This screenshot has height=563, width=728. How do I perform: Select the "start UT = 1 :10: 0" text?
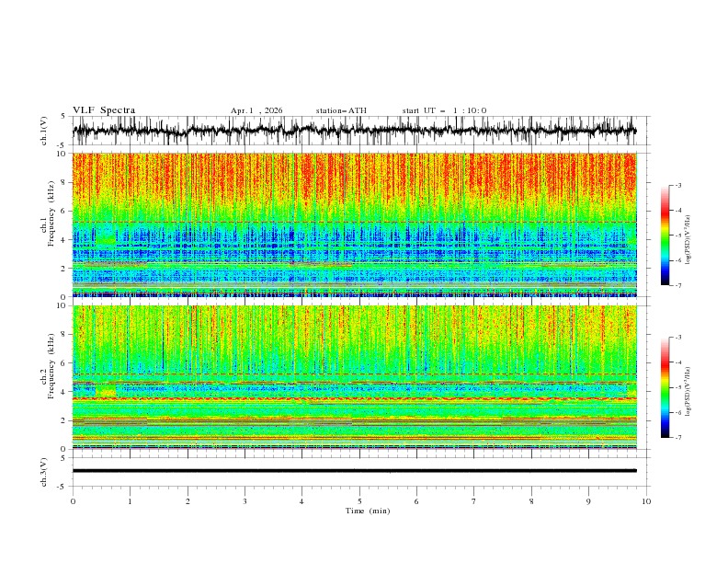[444, 110]
